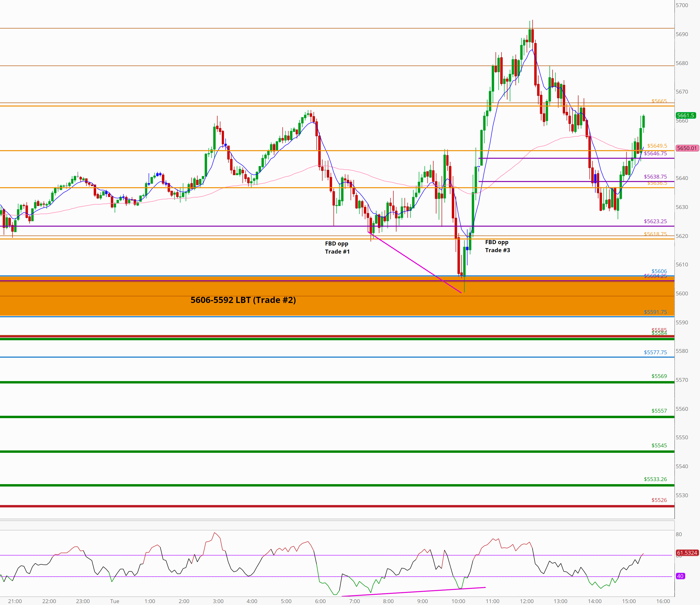
Task: Select the 'FBD opp Trade #3' text annotation
Action: [497, 246]
